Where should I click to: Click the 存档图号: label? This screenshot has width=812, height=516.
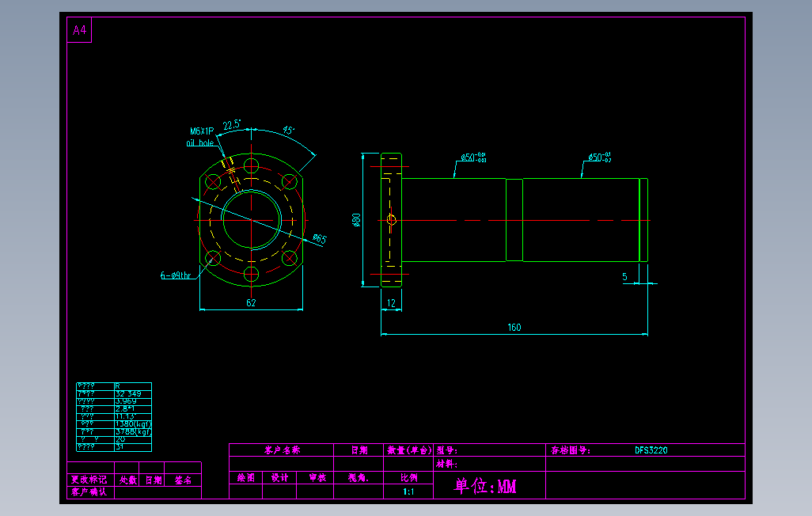point(570,450)
